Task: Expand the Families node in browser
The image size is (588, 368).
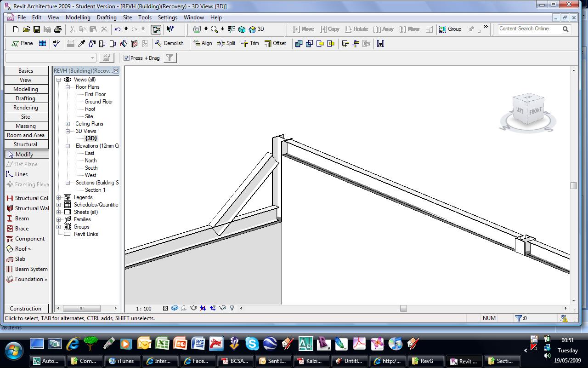Action: [59, 219]
